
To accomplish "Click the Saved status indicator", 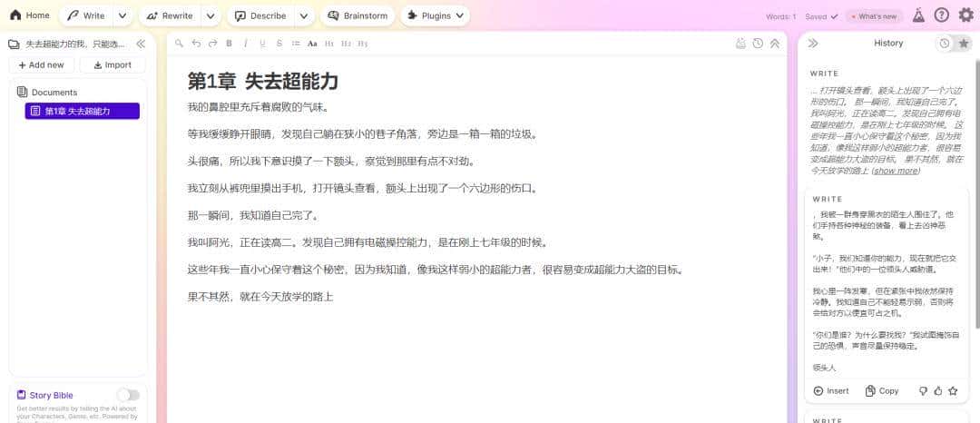I will [820, 17].
